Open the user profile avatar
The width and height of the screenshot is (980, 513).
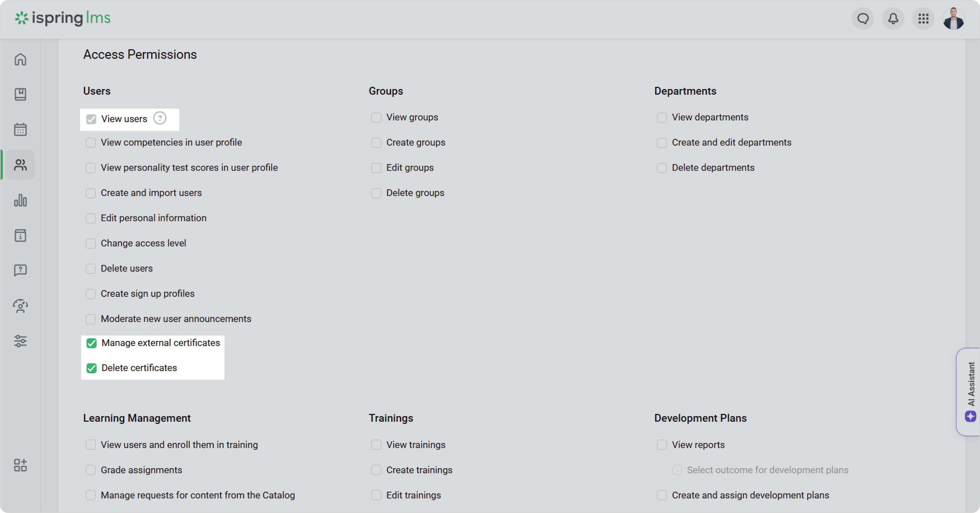(953, 18)
